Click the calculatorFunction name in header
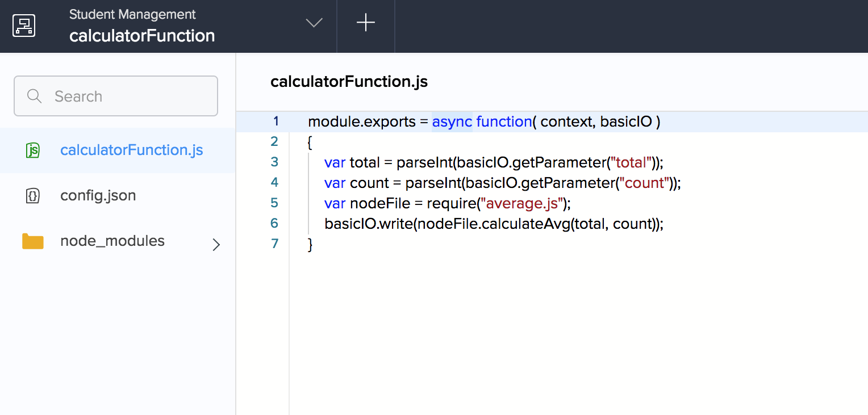Screen dimensions: 868x415 [142, 36]
